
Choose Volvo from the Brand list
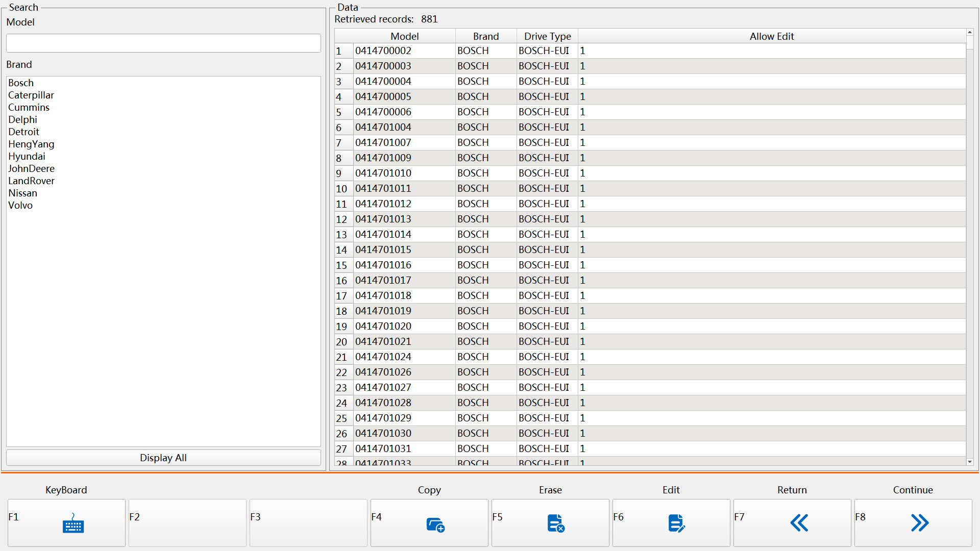pos(20,205)
